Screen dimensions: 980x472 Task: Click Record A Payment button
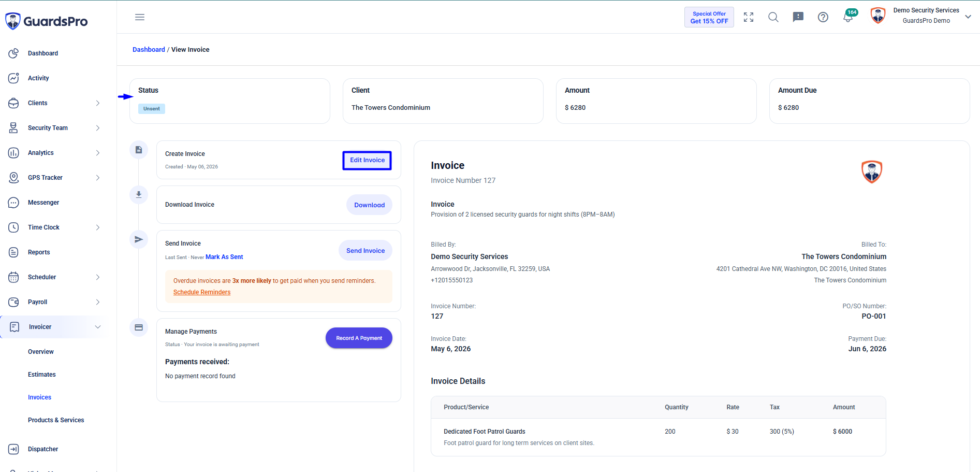pos(359,338)
